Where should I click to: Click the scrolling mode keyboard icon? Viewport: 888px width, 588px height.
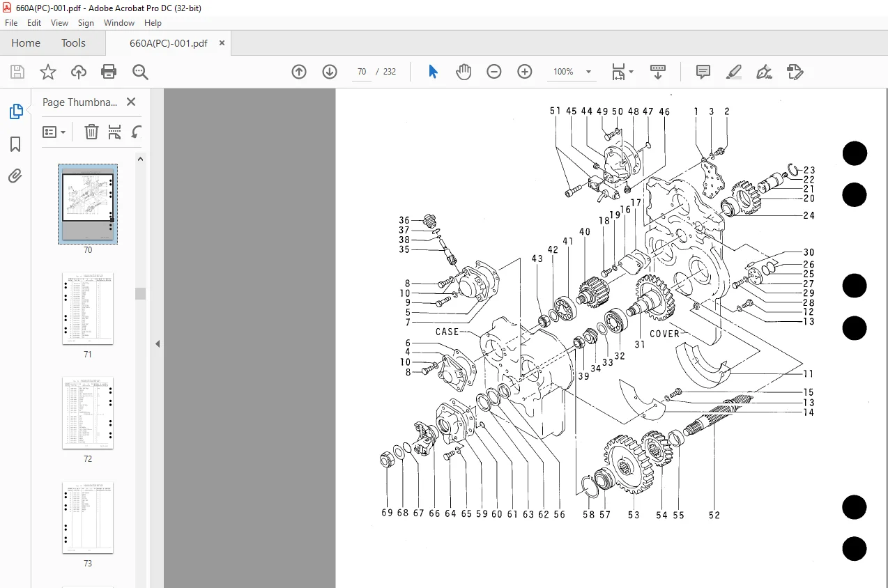click(x=657, y=72)
